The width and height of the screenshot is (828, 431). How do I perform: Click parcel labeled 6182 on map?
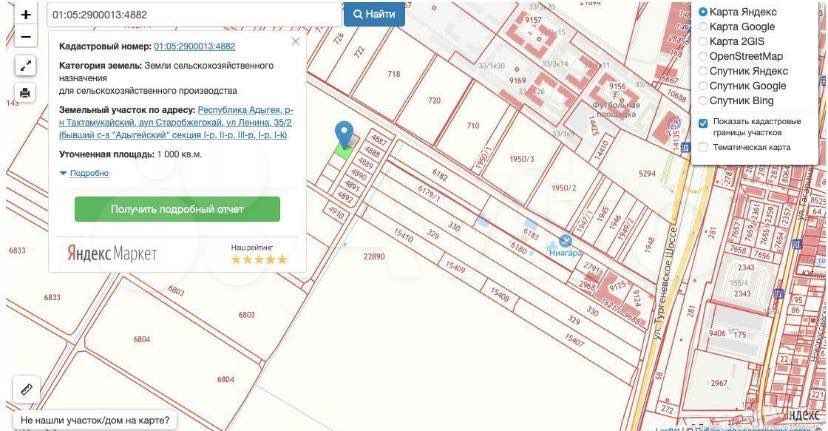click(x=439, y=175)
